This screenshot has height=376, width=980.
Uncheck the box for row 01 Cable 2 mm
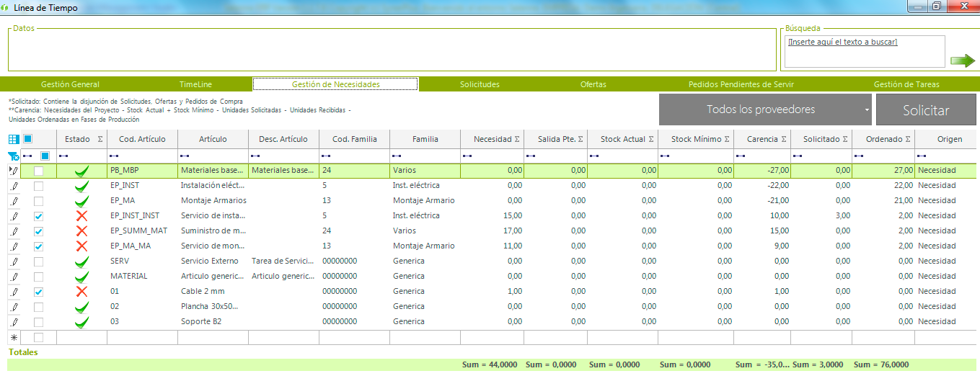pos(38,292)
